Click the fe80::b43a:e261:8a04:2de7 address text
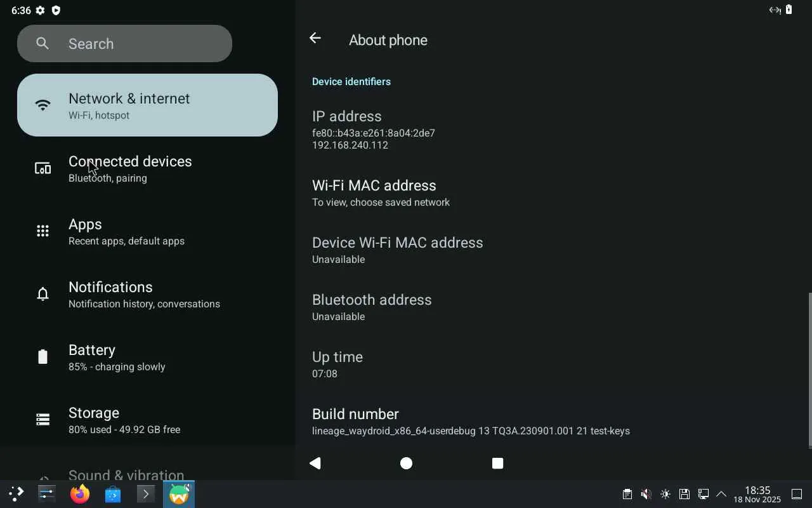812x508 pixels. [x=374, y=133]
